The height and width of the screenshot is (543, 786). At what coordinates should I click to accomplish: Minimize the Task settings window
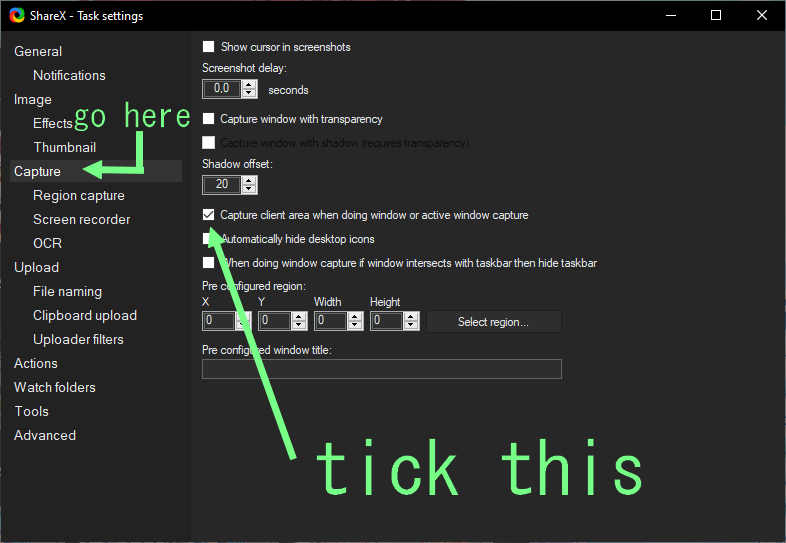pyautogui.click(x=671, y=16)
